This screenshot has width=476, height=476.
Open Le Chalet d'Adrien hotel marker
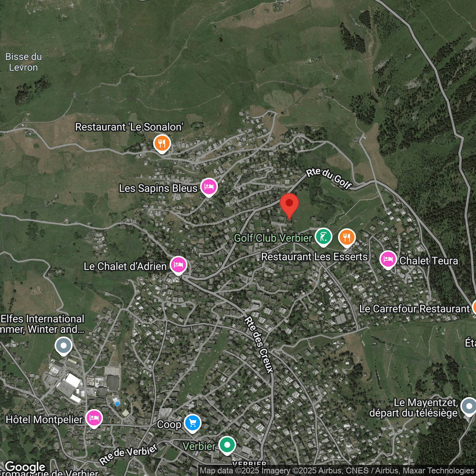(x=178, y=266)
